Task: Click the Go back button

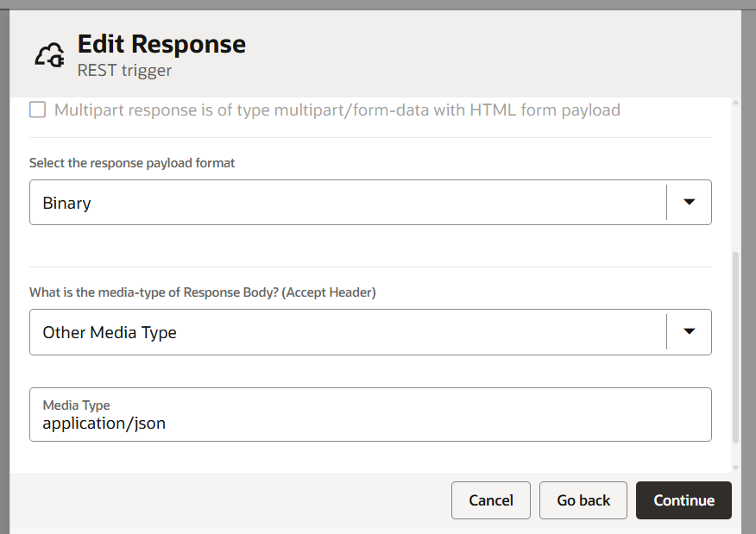Action: pos(583,500)
